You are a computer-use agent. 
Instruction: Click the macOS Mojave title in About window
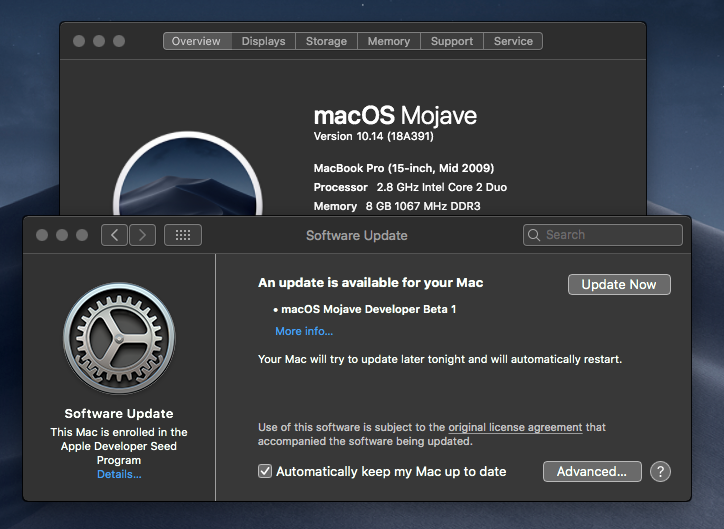[395, 115]
